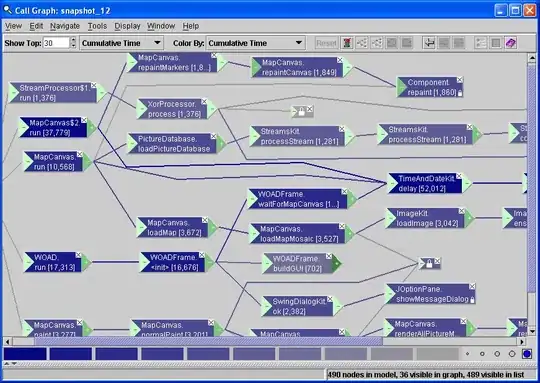Click the return arrow toolbar icon
The height and width of the screenshot is (383, 540).
coord(429,43)
